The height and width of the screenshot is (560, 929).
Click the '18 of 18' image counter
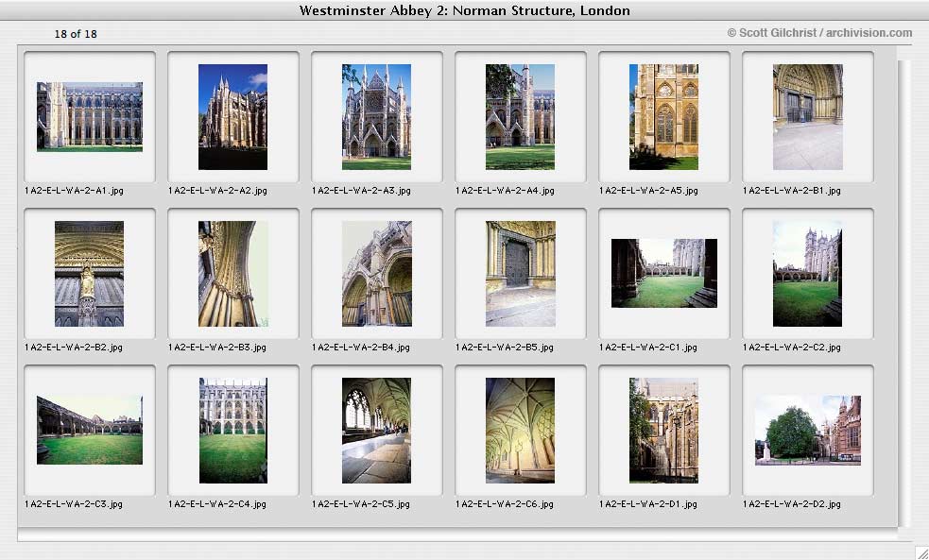coord(76,34)
